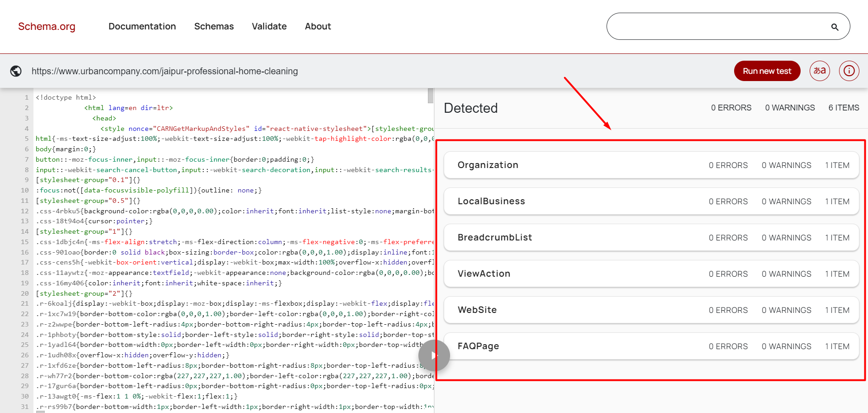Open the About menu item
This screenshot has height=413, width=868.
click(318, 26)
